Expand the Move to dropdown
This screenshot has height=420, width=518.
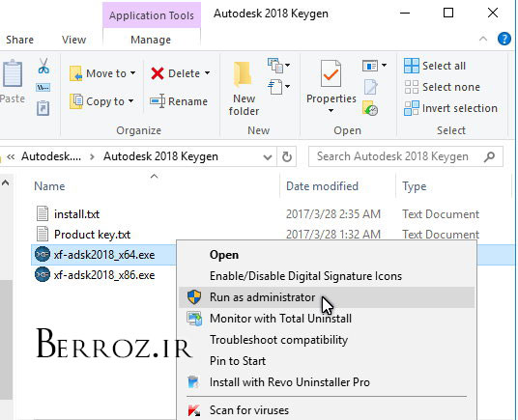click(132, 73)
